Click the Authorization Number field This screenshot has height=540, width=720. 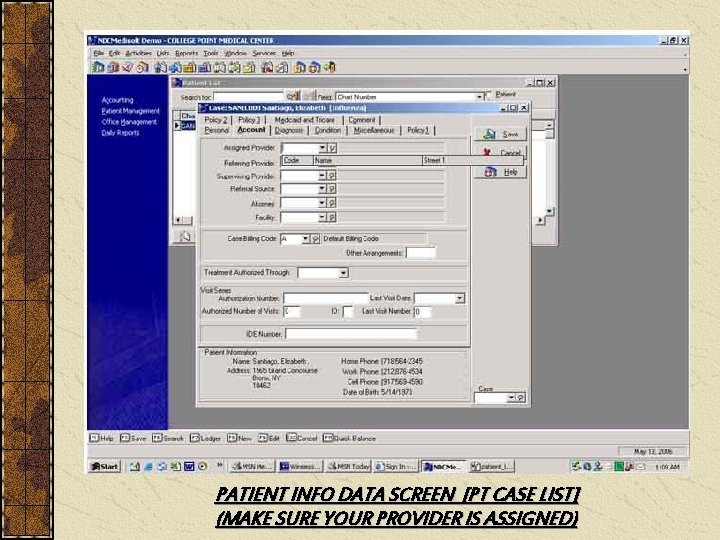(326, 299)
